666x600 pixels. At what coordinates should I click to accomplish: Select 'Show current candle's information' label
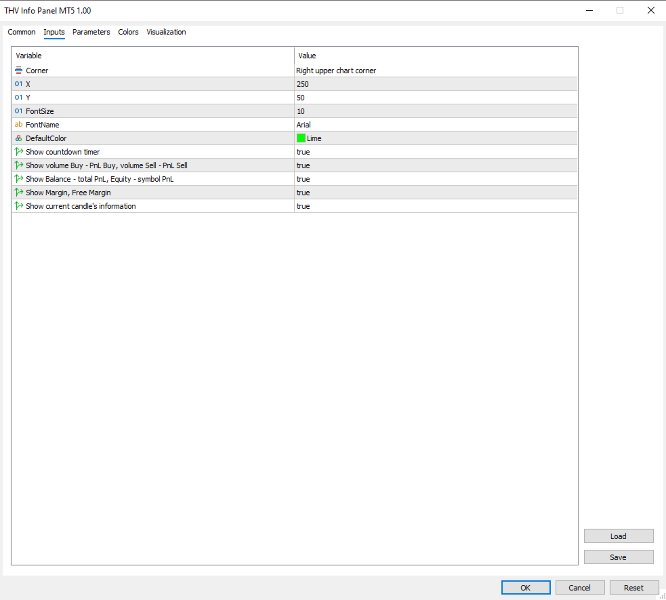pyautogui.click(x=81, y=206)
